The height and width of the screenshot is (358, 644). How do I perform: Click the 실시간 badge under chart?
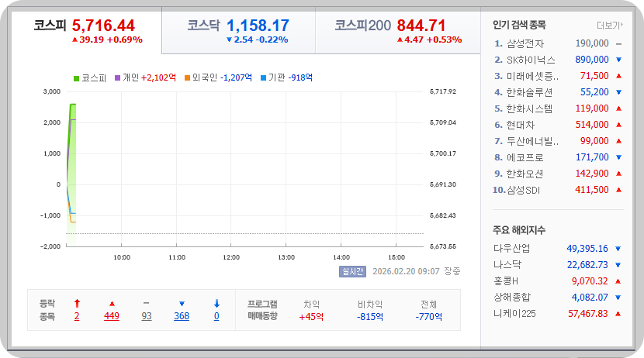(x=352, y=271)
